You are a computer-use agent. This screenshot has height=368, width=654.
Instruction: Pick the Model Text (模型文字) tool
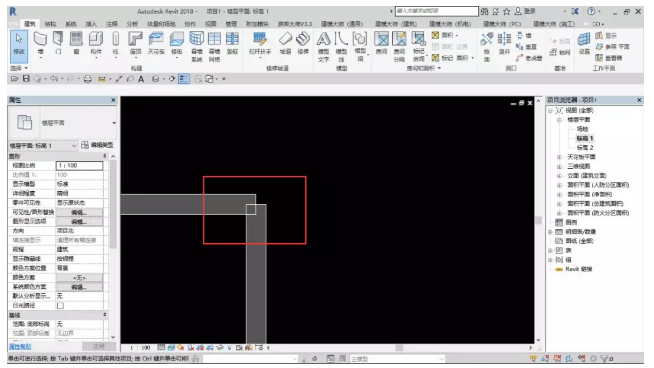point(323,46)
